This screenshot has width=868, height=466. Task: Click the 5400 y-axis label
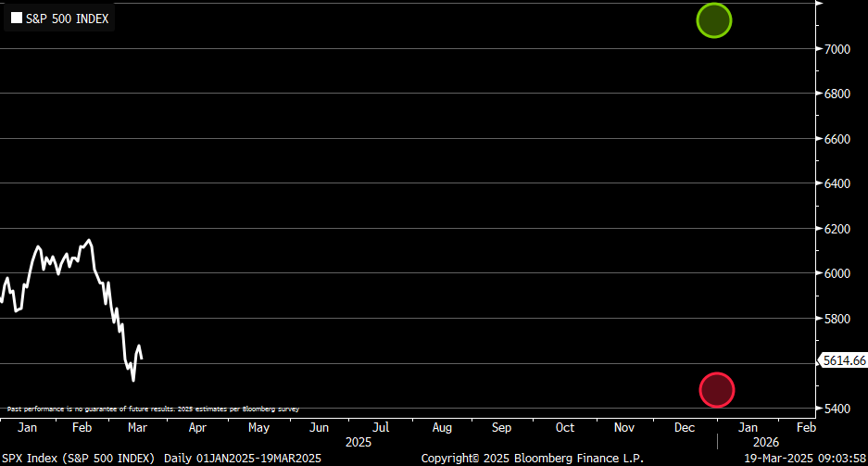click(x=837, y=409)
